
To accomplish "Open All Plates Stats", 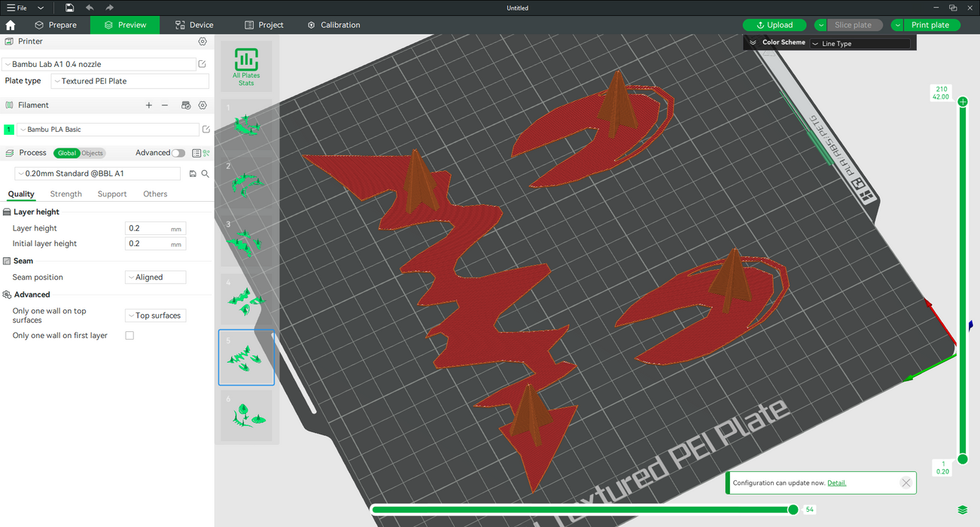I will tap(246, 66).
